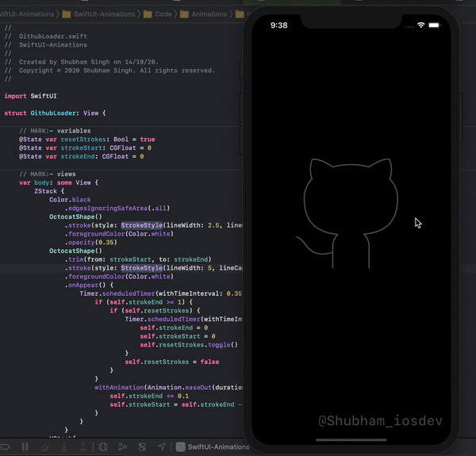Click '// MARK:- variables' comment

pos(55,131)
